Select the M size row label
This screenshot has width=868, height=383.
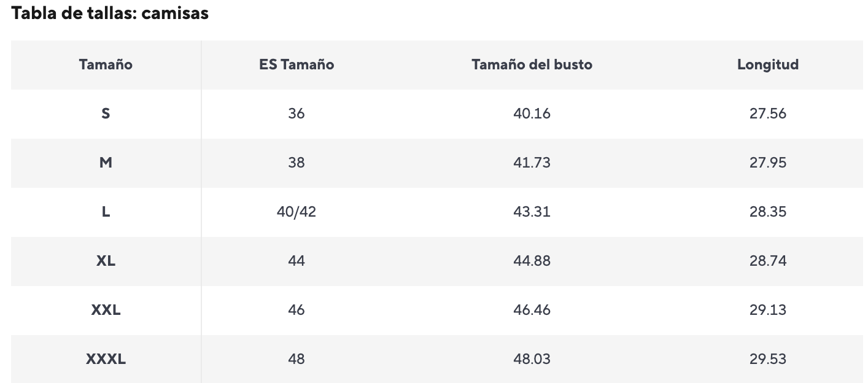pyautogui.click(x=106, y=163)
